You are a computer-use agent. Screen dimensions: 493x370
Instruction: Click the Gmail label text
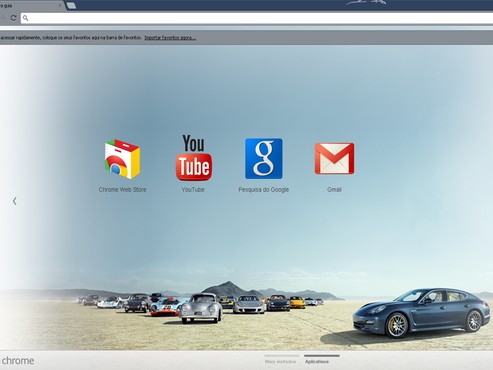(x=334, y=189)
